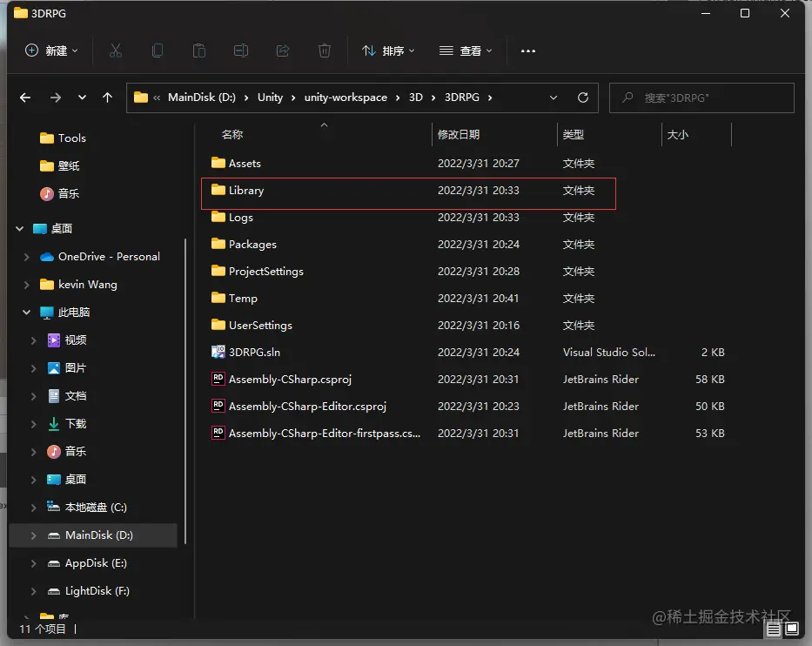The image size is (812, 646).
Task: Collapse the 此电脑 tree node
Action: tap(26, 312)
